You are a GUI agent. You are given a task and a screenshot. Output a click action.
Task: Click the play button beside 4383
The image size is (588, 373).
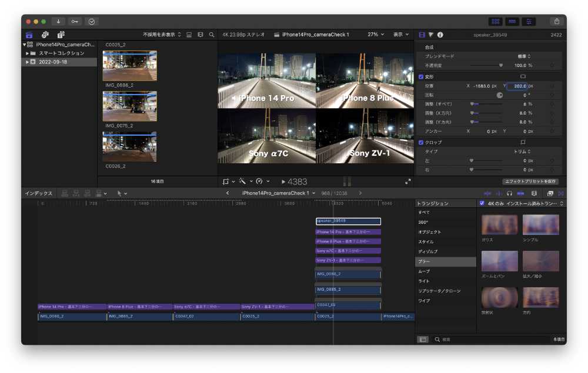(283, 182)
